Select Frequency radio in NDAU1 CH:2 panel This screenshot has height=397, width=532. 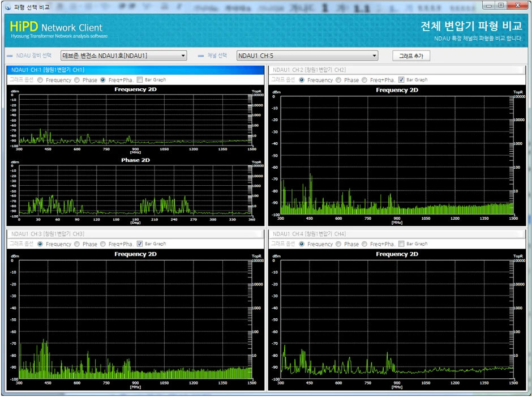tap(302, 80)
